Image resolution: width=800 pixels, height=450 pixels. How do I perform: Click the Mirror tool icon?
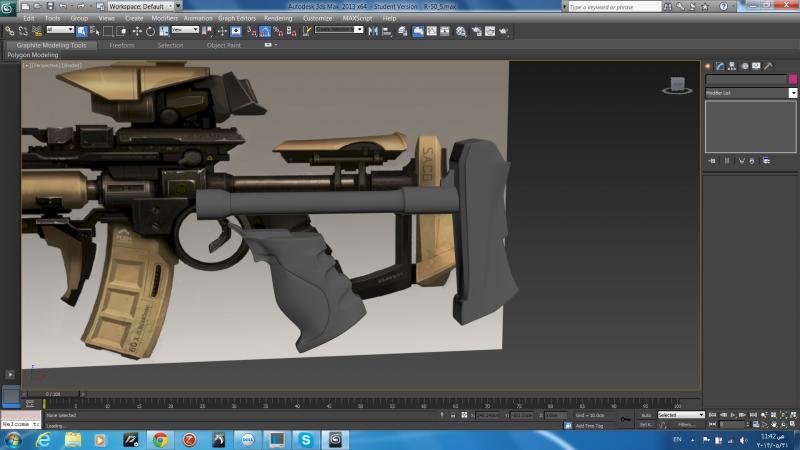point(373,31)
